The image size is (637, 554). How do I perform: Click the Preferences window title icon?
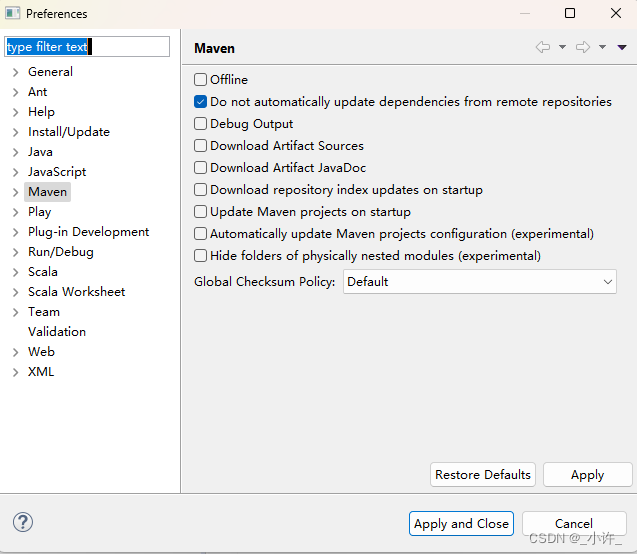pyautogui.click(x=13, y=13)
